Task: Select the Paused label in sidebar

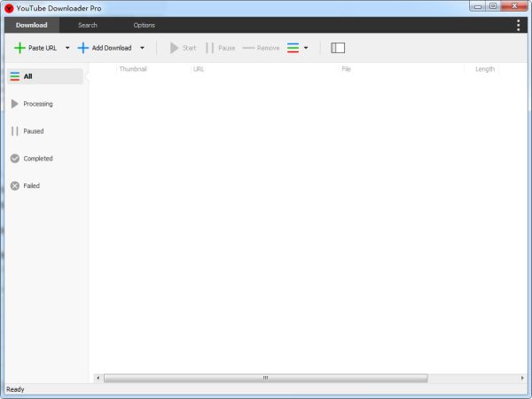Action: (34, 131)
